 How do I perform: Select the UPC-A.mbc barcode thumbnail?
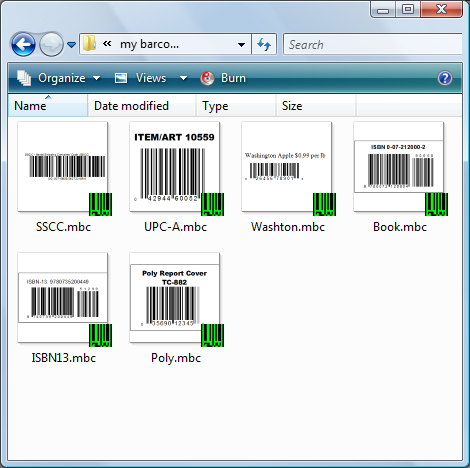(175, 167)
